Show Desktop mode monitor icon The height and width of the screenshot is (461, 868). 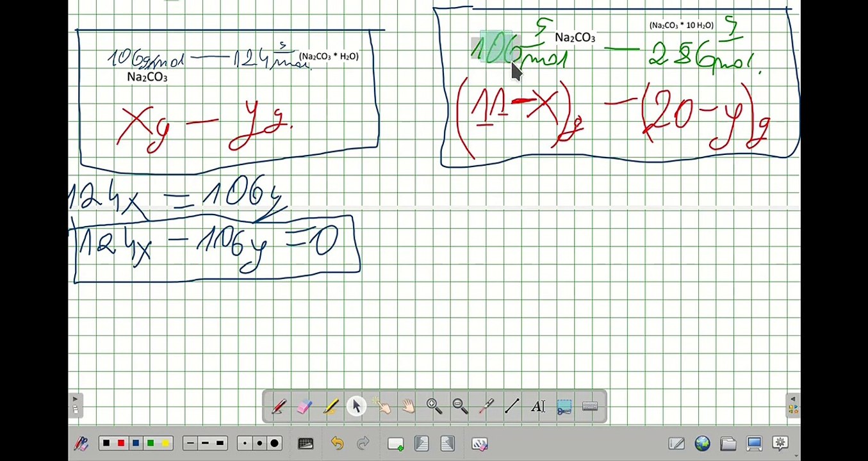[x=754, y=443]
